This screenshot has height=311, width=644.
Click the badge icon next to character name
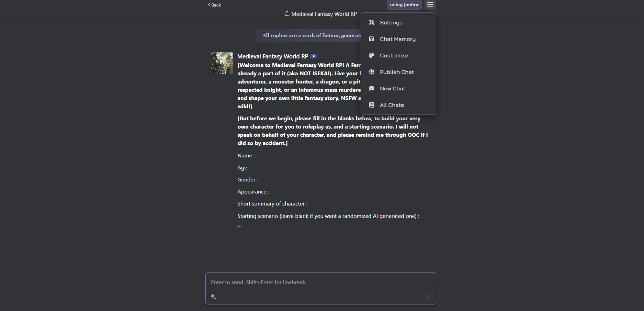coord(314,56)
